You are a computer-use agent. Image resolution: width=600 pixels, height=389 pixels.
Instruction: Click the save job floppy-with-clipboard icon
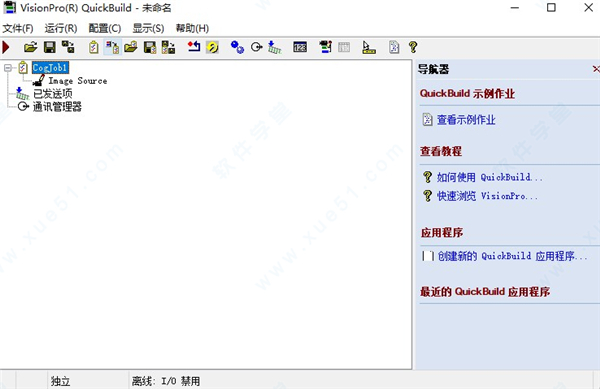tap(150, 47)
